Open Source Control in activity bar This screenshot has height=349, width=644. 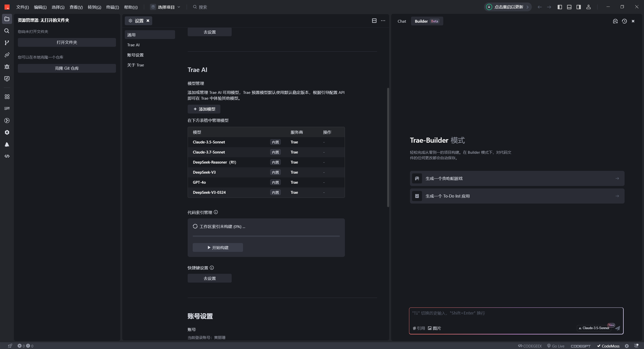[7, 43]
